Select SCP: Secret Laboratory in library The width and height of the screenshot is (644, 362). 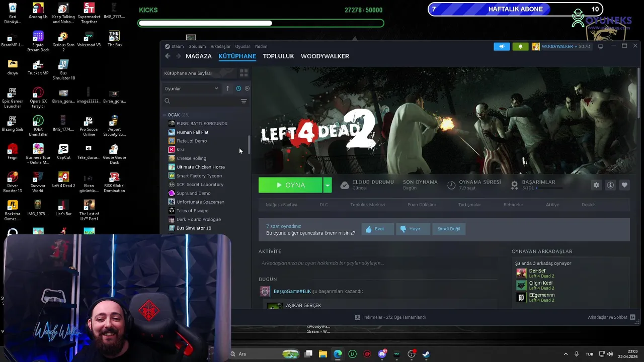coord(200,185)
